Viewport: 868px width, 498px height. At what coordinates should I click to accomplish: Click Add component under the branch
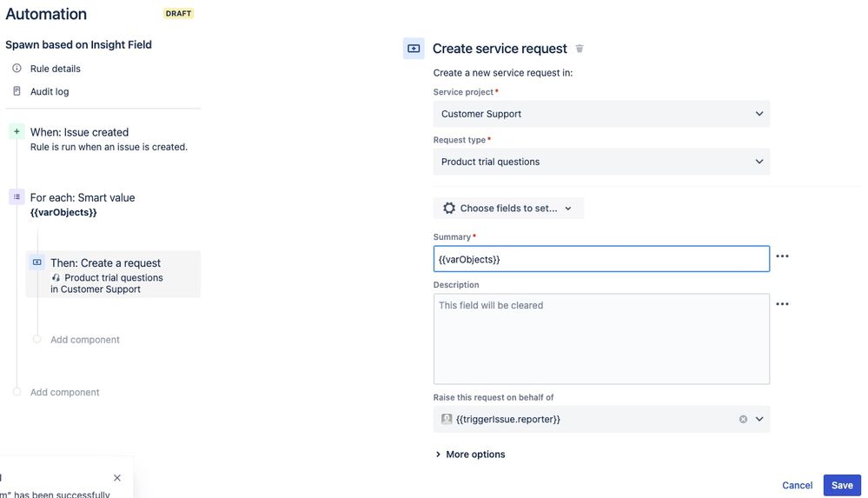(x=85, y=340)
